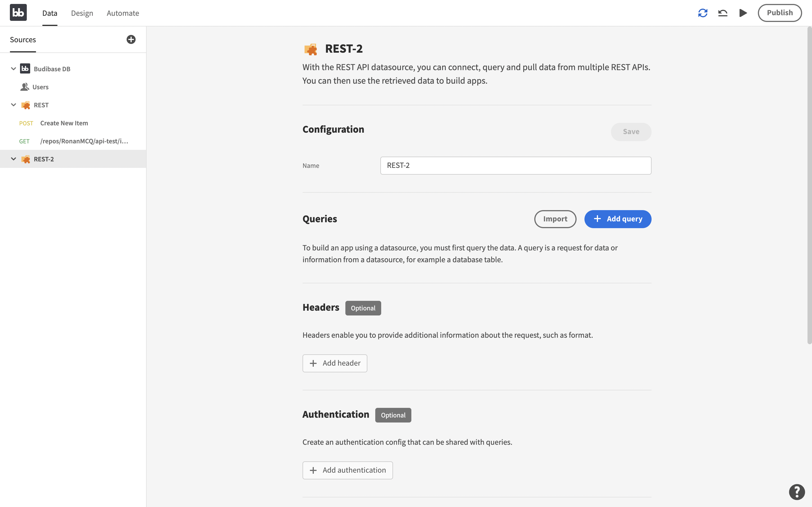Image resolution: width=812 pixels, height=507 pixels.
Task: Click the Budibase DB source icon
Action: click(25, 69)
